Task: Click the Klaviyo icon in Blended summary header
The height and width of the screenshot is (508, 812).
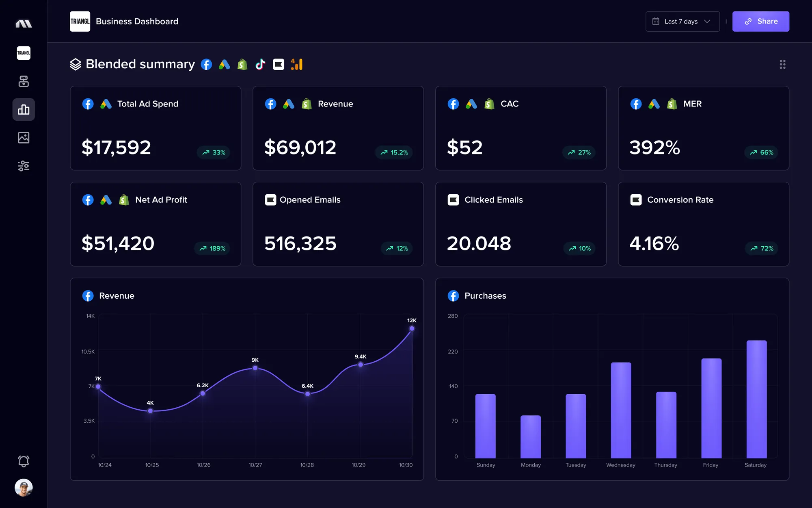Action: (x=279, y=64)
